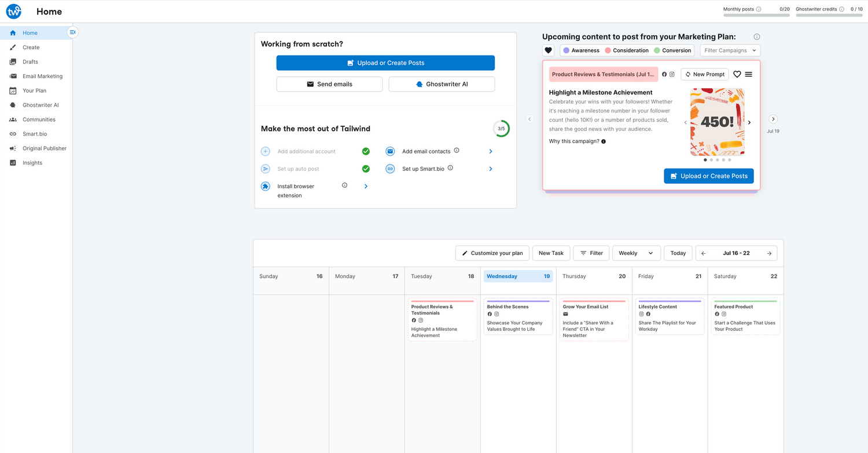Viewport: 868px width, 453px height.
Task: Click the New Task button
Action: pos(551,253)
